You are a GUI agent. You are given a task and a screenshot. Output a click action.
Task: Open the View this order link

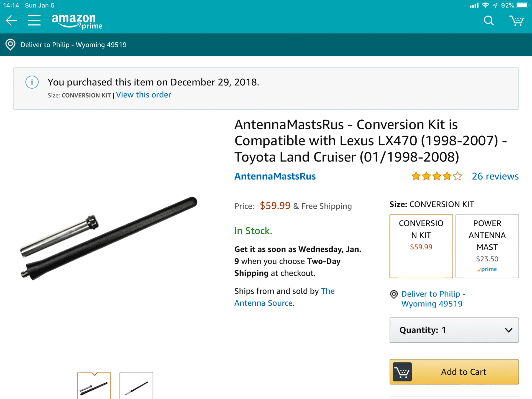143,95
